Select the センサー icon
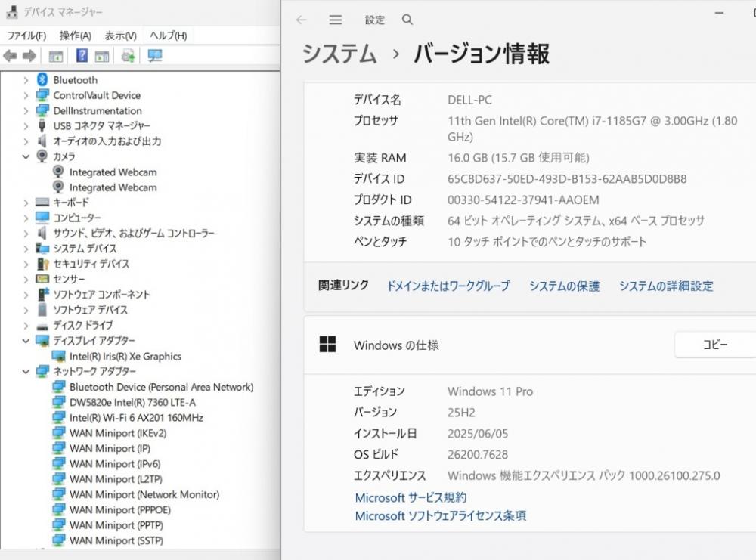The height and width of the screenshot is (560, 756). pyautogui.click(x=42, y=279)
